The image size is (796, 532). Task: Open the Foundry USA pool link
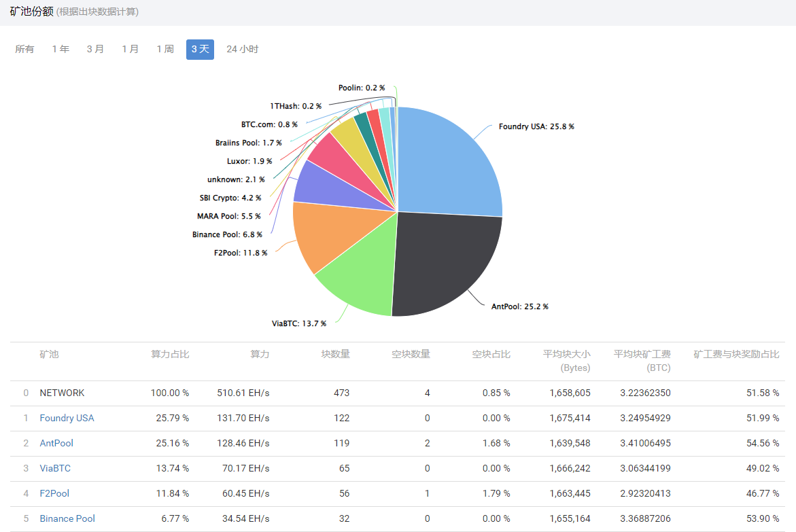tap(67, 418)
